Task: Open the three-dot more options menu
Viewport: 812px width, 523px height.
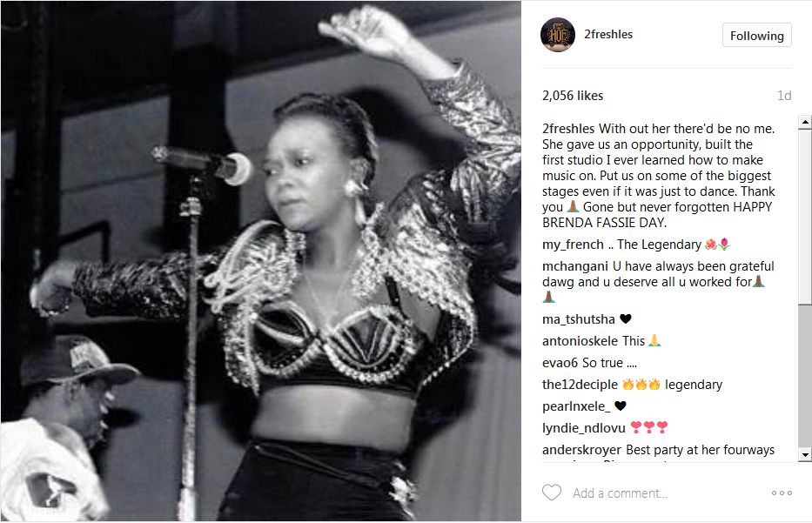Action: tap(782, 493)
